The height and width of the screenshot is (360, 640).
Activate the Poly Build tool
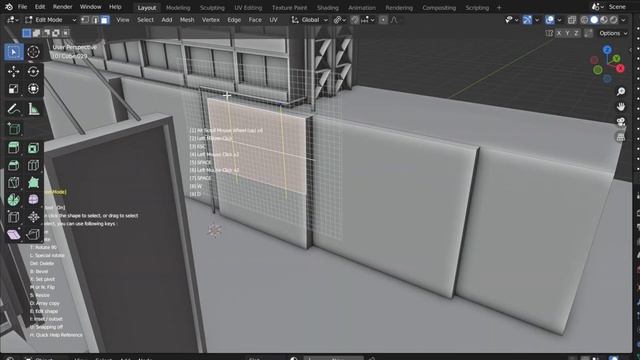(x=33, y=182)
